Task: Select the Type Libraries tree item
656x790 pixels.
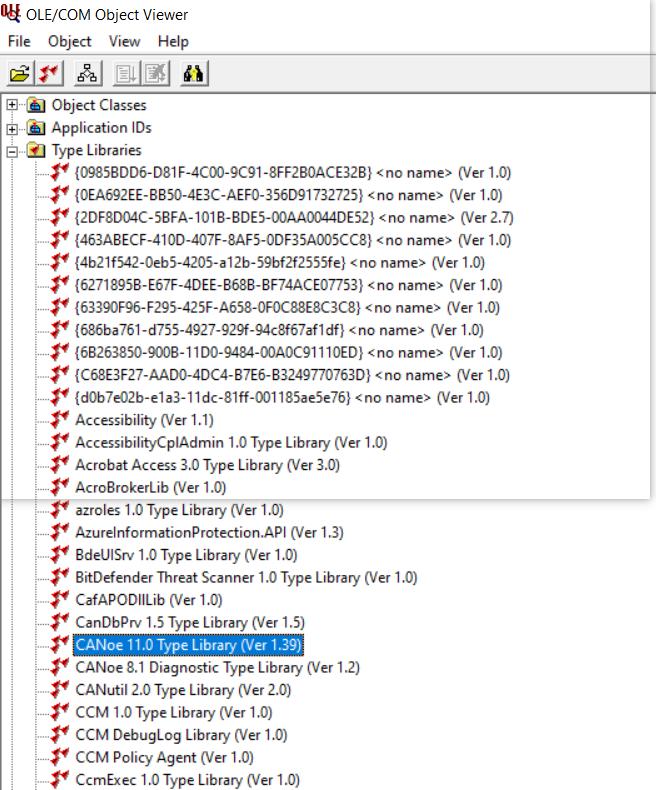Action: coord(96,150)
